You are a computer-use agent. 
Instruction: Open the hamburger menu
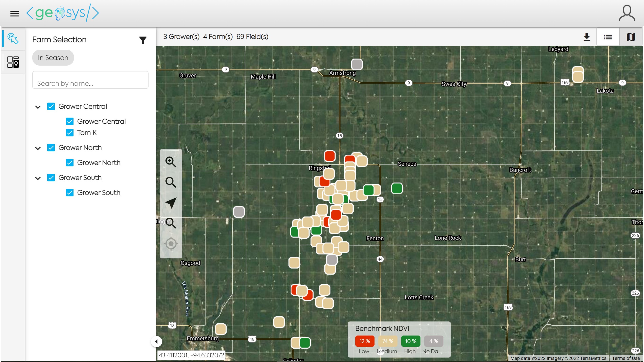pos(14,13)
